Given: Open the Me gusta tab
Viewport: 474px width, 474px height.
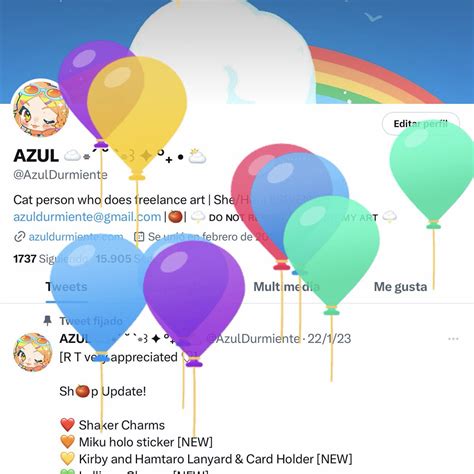Looking at the screenshot, I should tap(400, 287).
